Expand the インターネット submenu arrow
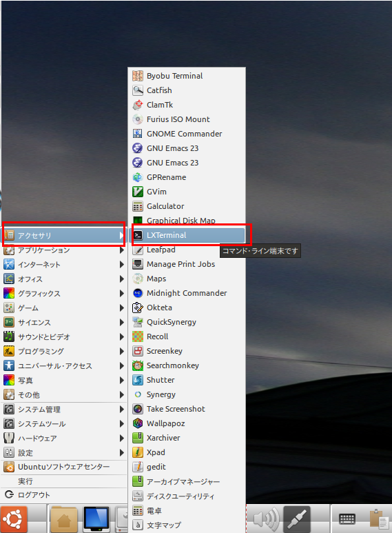 coord(122,265)
